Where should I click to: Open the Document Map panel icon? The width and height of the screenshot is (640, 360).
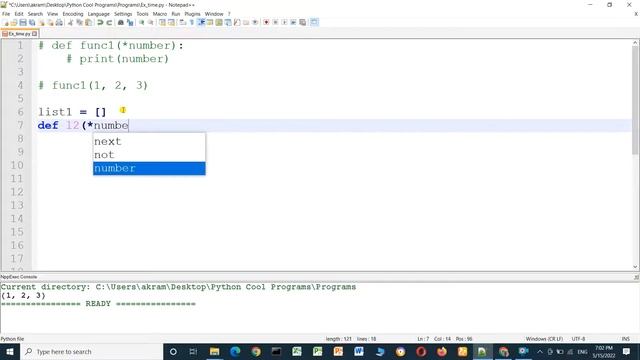219,22
